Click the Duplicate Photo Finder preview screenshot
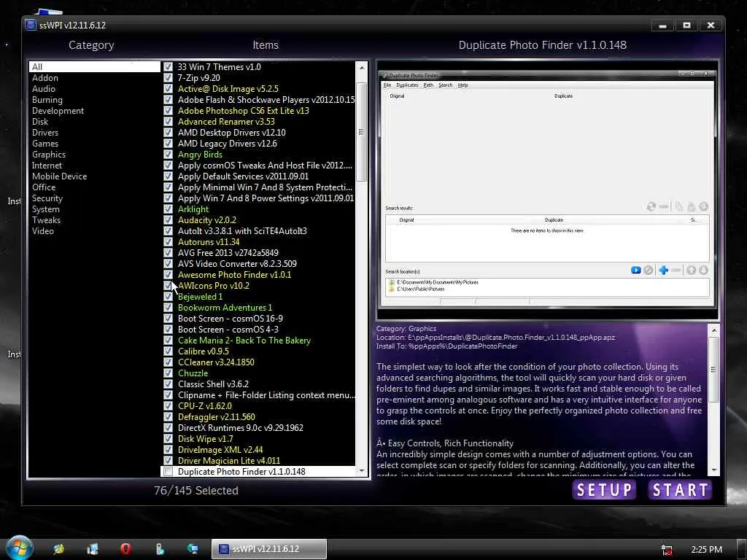Viewport: 747px width, 560px height. [x=547, y=190]
